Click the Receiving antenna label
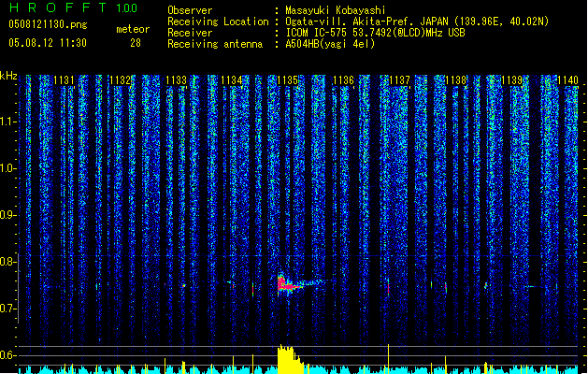This screenshot has width=588, height=374. [215, 44]
